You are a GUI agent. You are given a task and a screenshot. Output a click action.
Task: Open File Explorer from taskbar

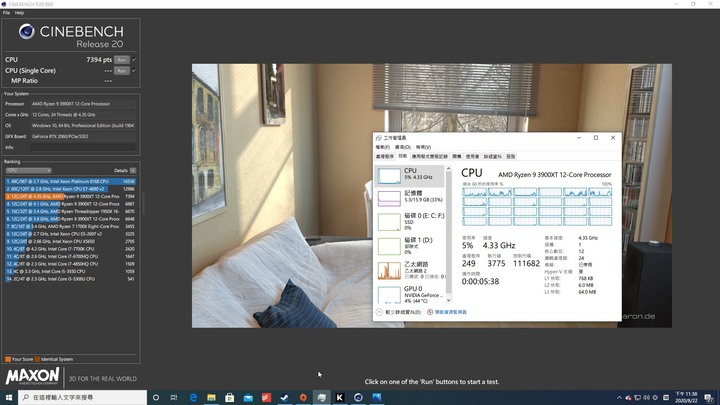211,397
